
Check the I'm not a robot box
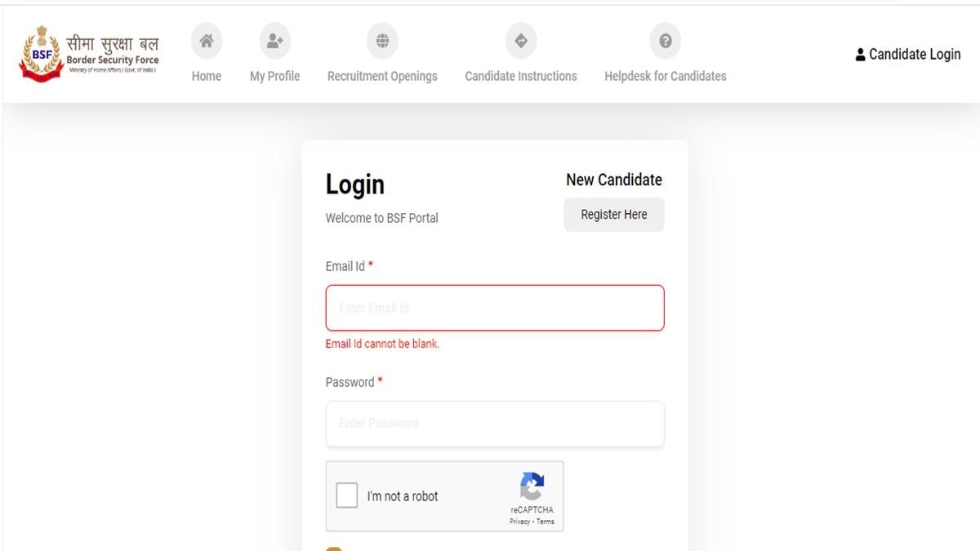point(346,495)
